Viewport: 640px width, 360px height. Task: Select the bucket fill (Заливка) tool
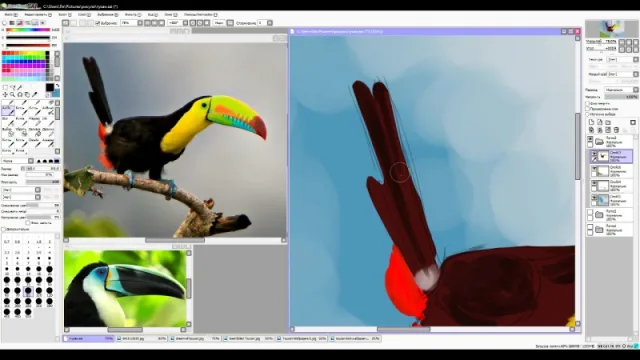click(34, 132)
